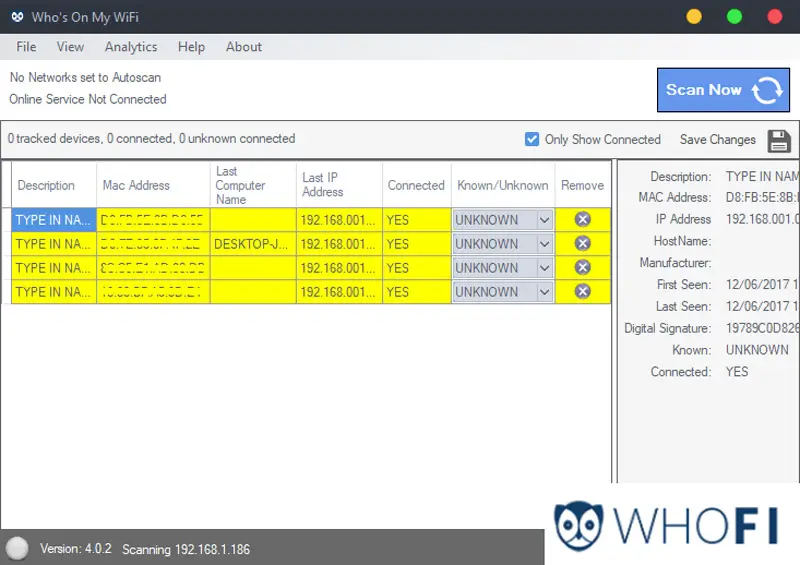800x565 pixels.
Task: Click the First Seen date 12/06/2017
Action: [x=762, y=284]
